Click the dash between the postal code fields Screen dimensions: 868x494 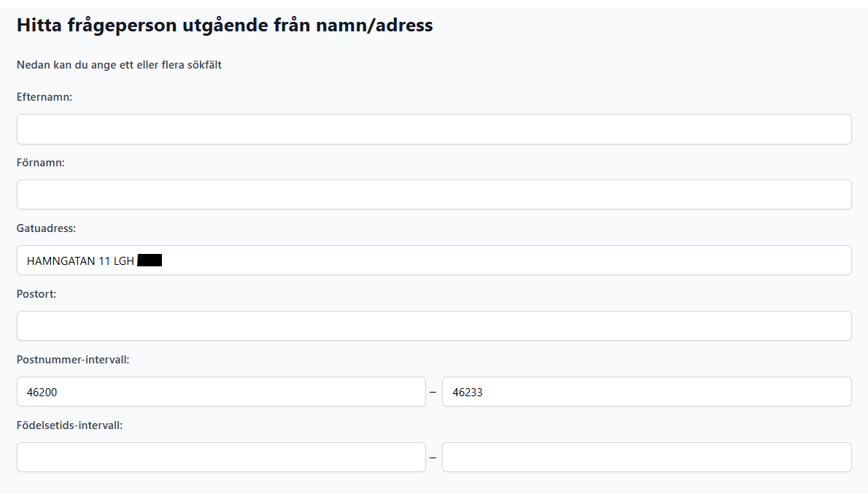point(433,393)
